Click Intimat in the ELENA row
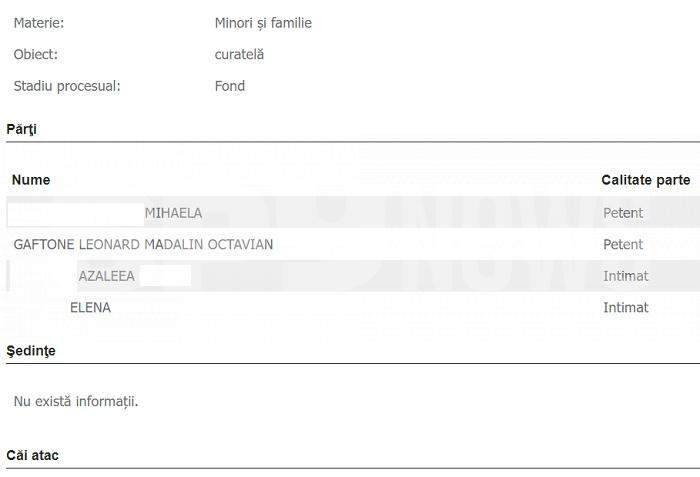This screenshot has height=477, width=700. 626,308
